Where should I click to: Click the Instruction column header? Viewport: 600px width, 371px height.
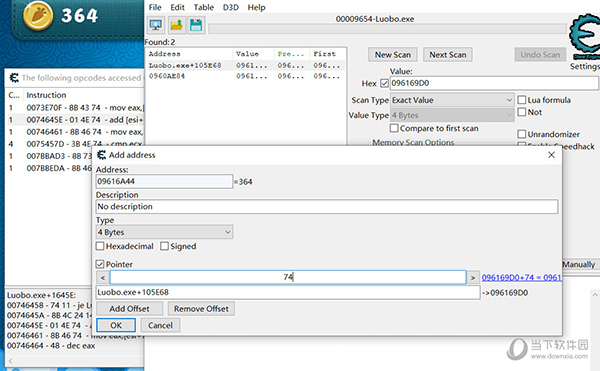pyautogui.click(x=46, y=95)
